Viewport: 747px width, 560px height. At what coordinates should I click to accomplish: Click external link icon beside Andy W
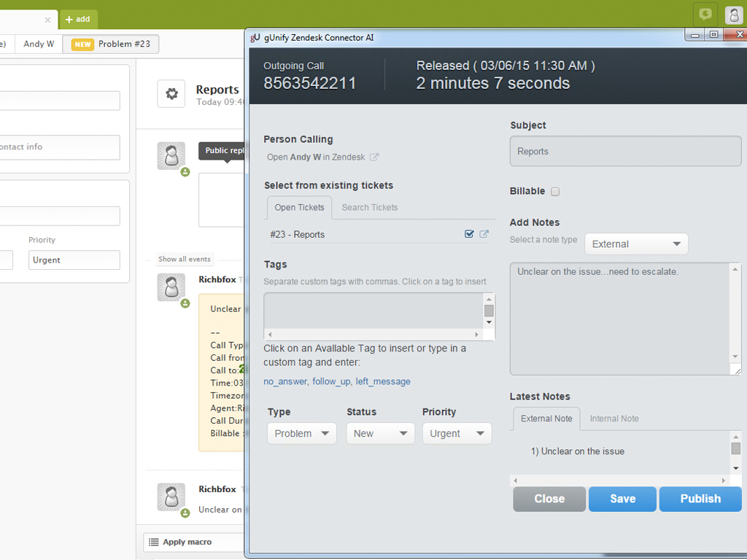(374, 156)
